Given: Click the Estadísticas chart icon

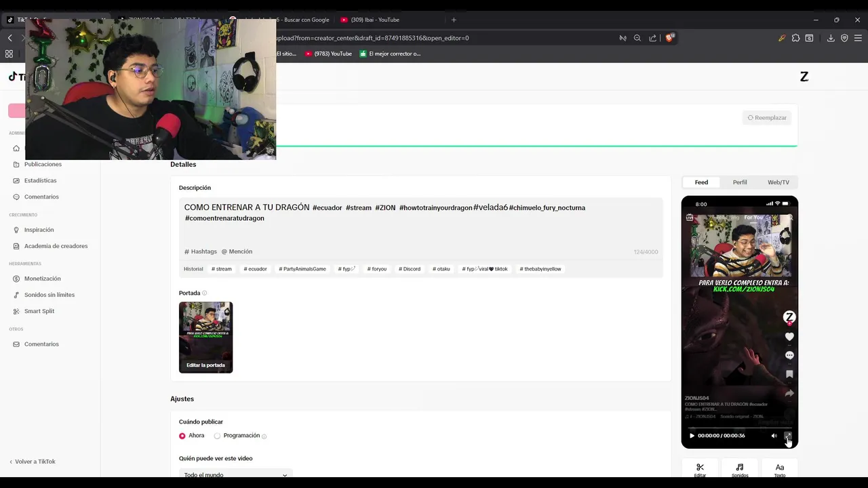Looking at the screenshot, I should [x=17, y=180].
